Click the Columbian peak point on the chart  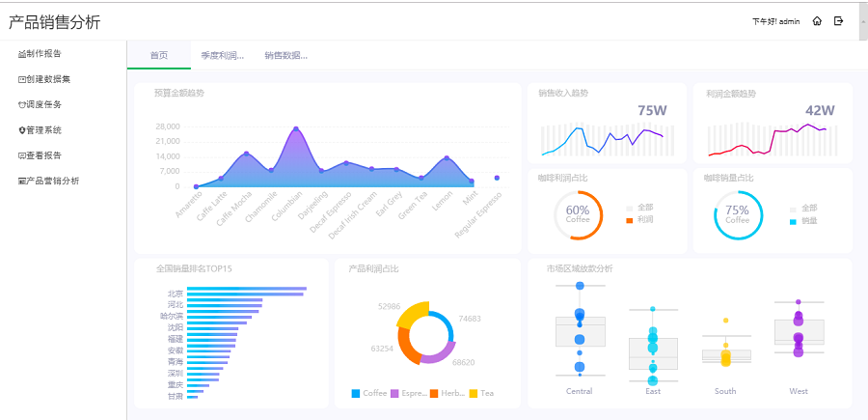[x=296, y=128]
